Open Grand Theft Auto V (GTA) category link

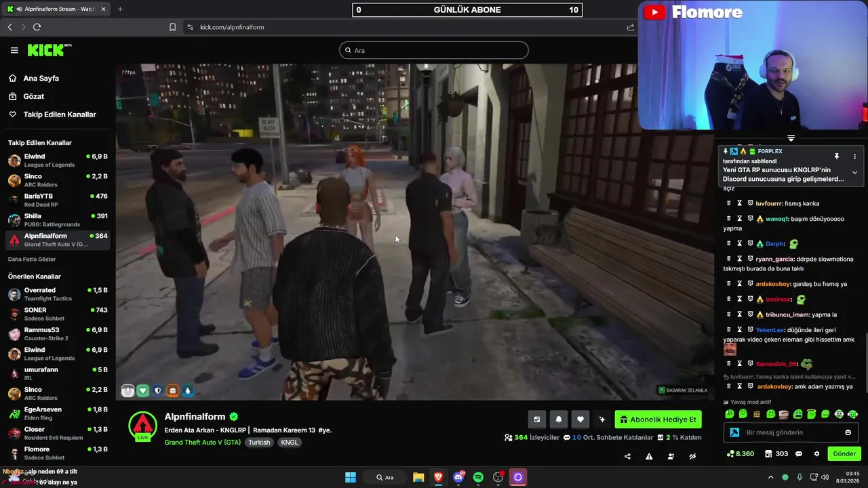point(202,442)
